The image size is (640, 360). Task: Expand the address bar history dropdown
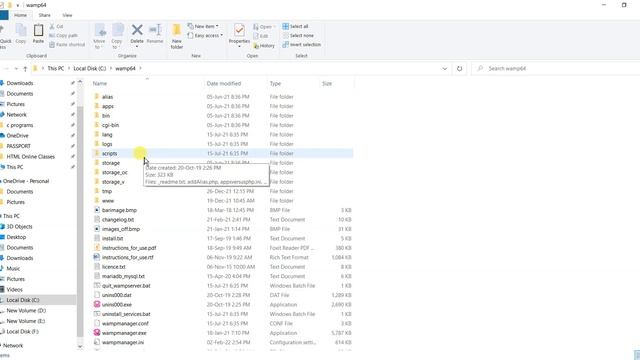pyautogui.click(x=445, y=69)
